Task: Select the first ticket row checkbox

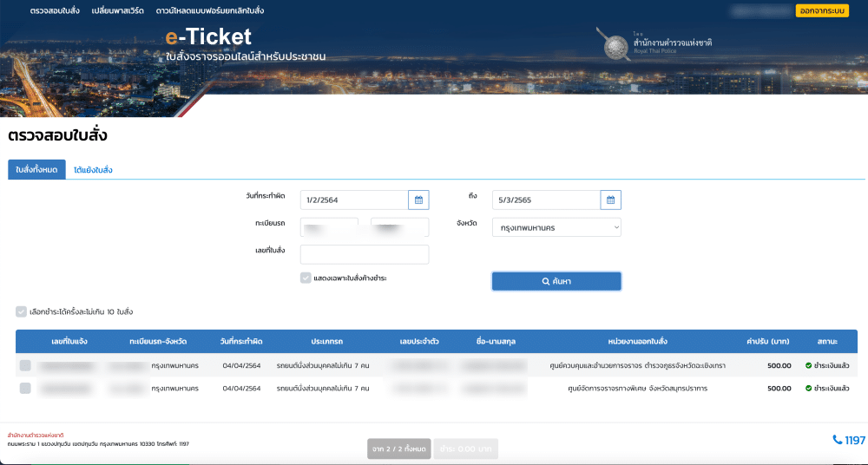Action: pyautogui.click(x=25, y=365)
